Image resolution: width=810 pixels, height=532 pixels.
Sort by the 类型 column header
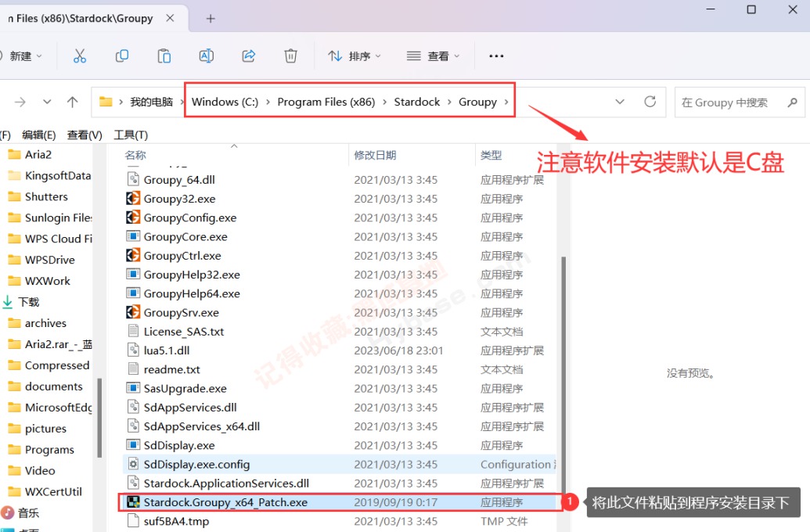point(491,155)
